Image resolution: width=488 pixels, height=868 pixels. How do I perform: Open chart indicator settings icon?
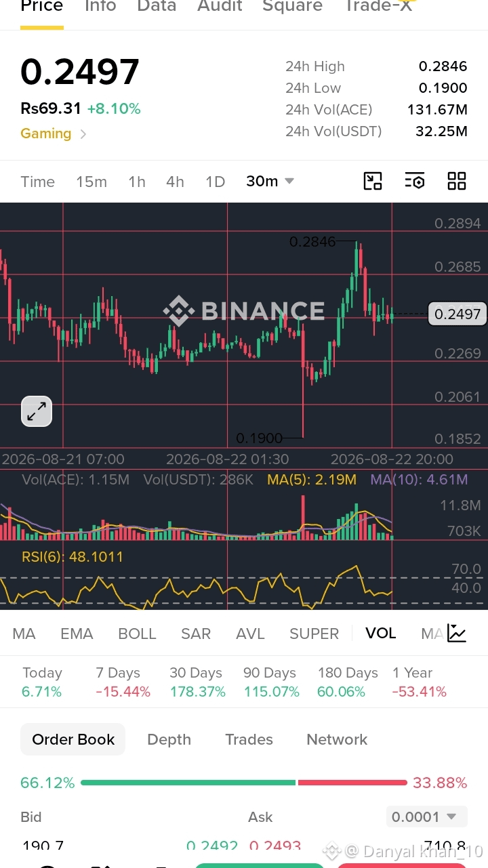click(x=415, y=181)
